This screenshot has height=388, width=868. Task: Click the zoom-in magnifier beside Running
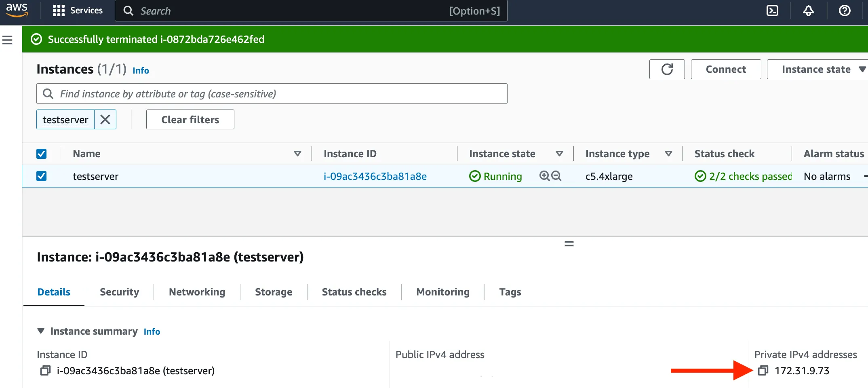point(544,176)
